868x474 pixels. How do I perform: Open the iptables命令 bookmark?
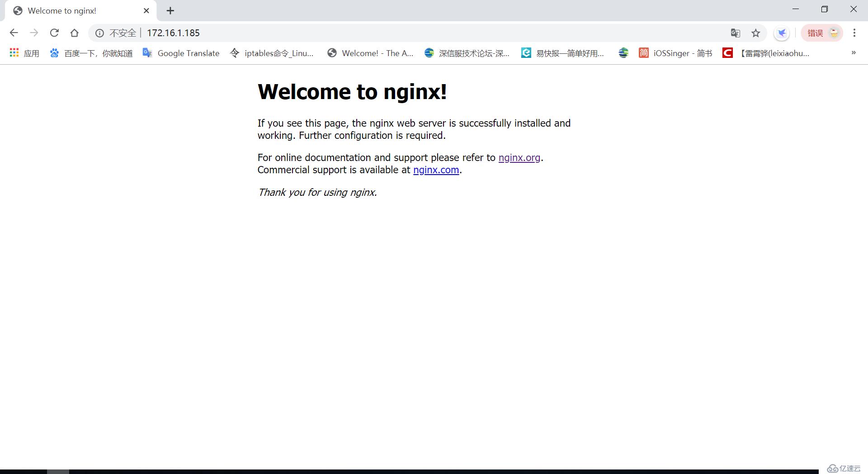pos(272,53)
